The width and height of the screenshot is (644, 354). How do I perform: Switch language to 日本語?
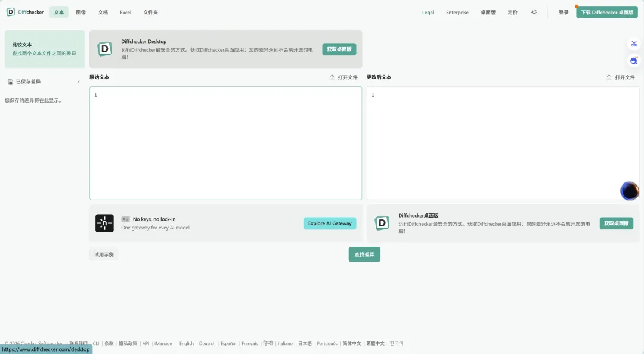point(305,344)
